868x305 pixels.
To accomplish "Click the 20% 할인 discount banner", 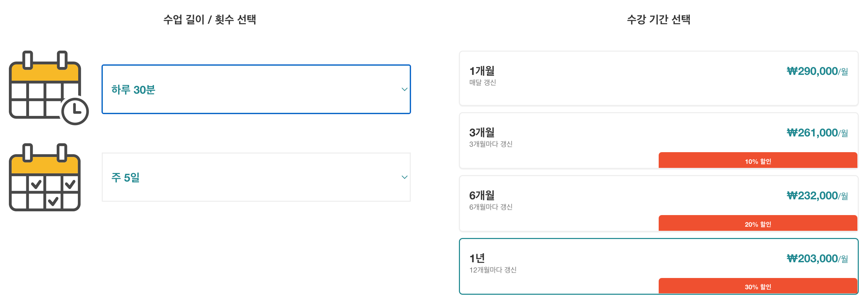I will pos(758,223).
